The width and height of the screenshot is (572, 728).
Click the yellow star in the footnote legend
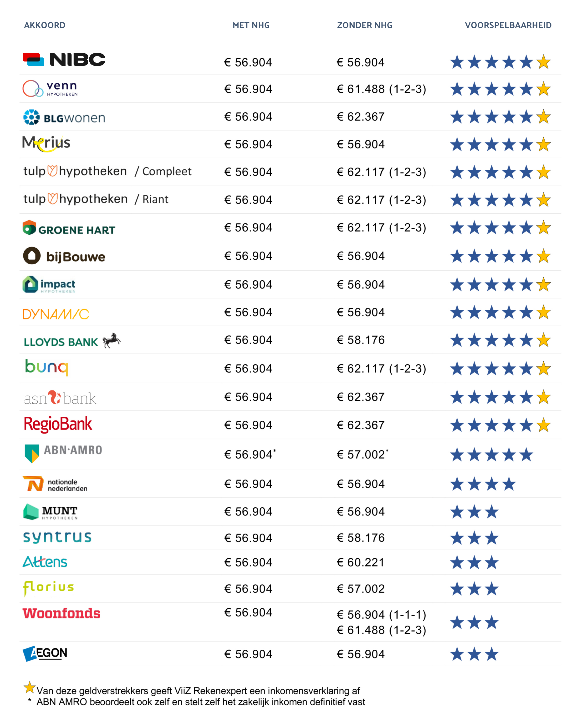click(x=30, y=688)
